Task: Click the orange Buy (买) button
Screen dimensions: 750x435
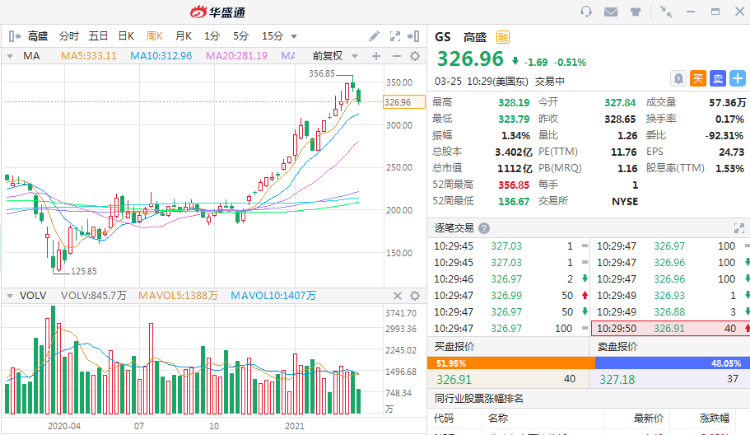Action: coord(698,78)
